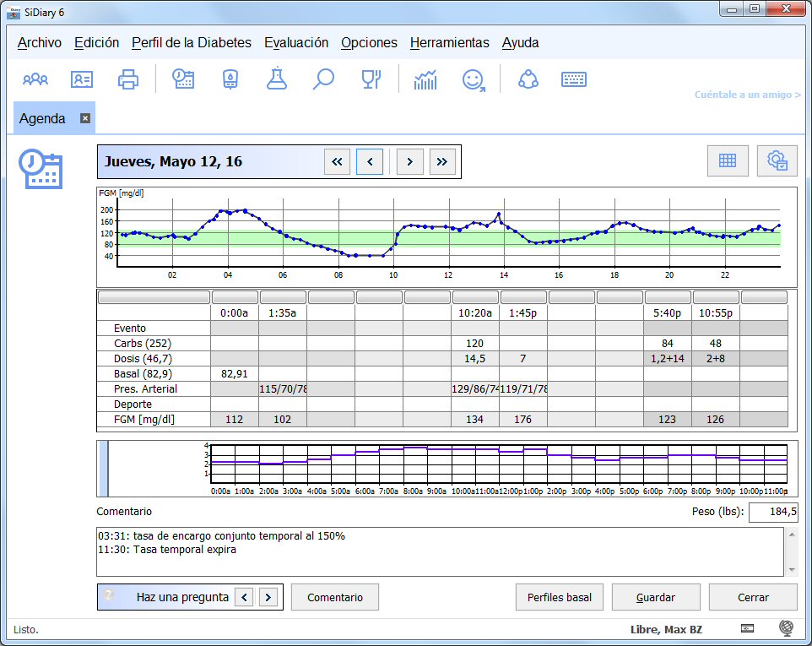This screenshot has height=646, width=812.
Task: Open the glucose meter device icon
Action: tap(230, 79)
